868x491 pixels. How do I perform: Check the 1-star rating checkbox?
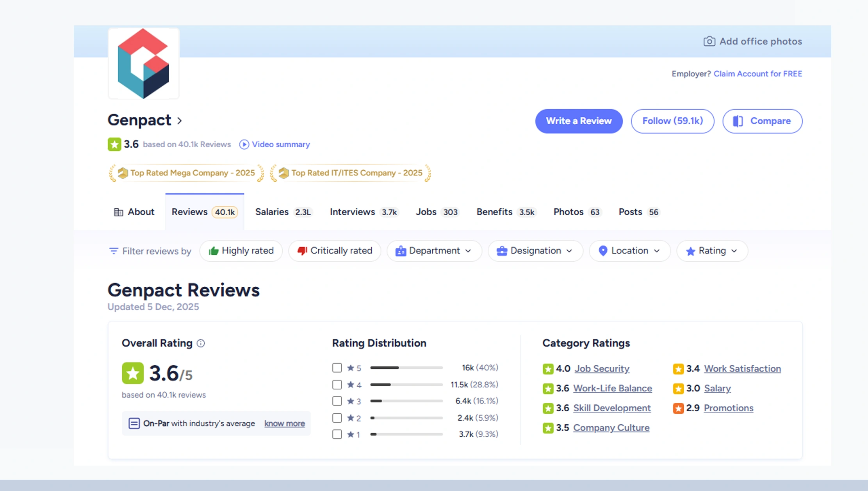coord(337,434)
